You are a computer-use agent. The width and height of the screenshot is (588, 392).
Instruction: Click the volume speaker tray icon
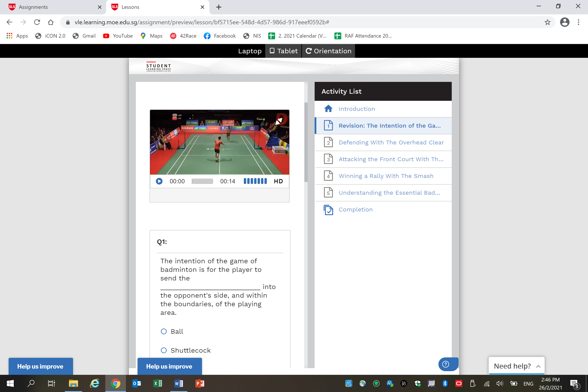coord(500,383)
